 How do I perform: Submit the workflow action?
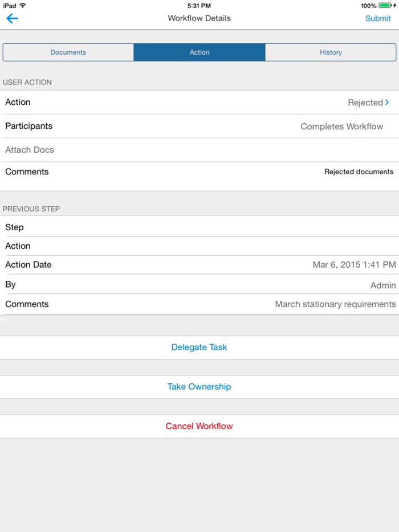tap(378, 18)
